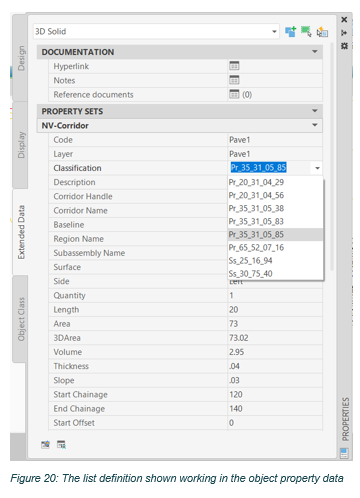Image resolution: width=360 pixels, height=498 pixels.
Task: Choose Pr_20_31_04_56 from classification list
Action: (x=275, y=195)
